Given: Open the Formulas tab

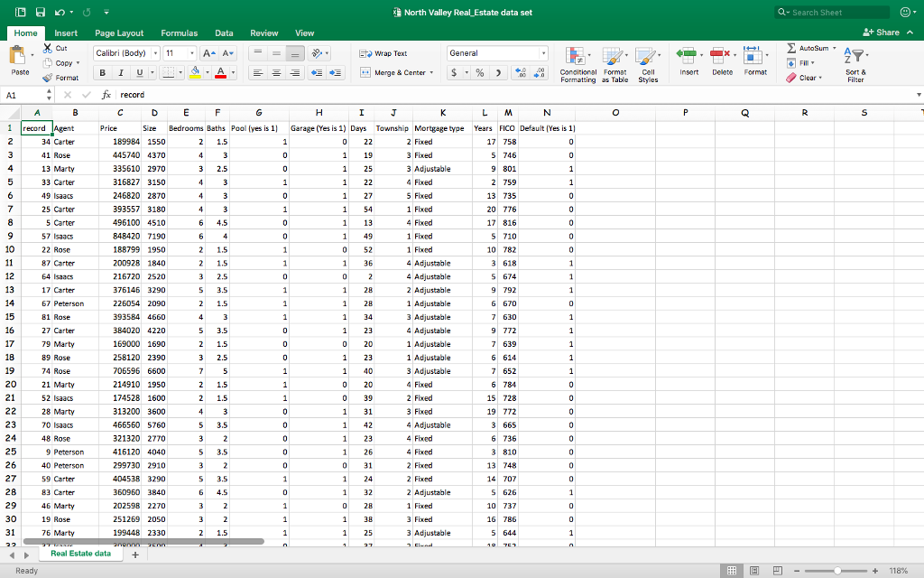Looking at the screenshot, I should tap(180, 33).
